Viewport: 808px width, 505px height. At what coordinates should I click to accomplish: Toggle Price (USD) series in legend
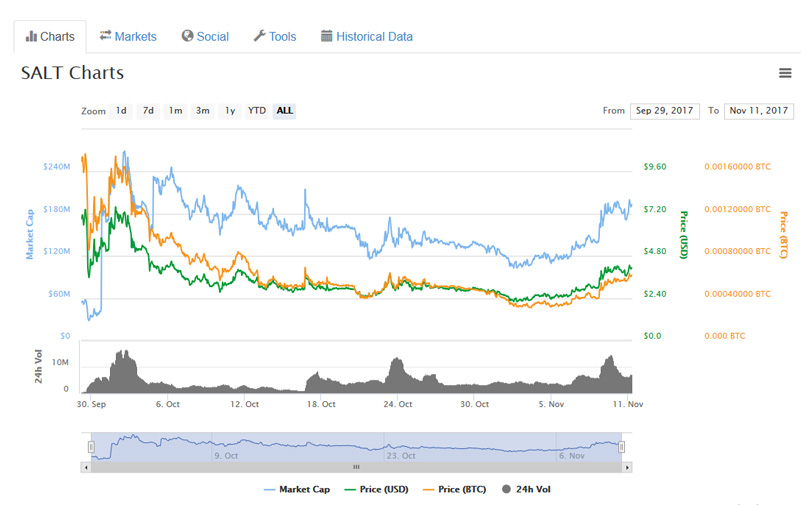point(376,490)
